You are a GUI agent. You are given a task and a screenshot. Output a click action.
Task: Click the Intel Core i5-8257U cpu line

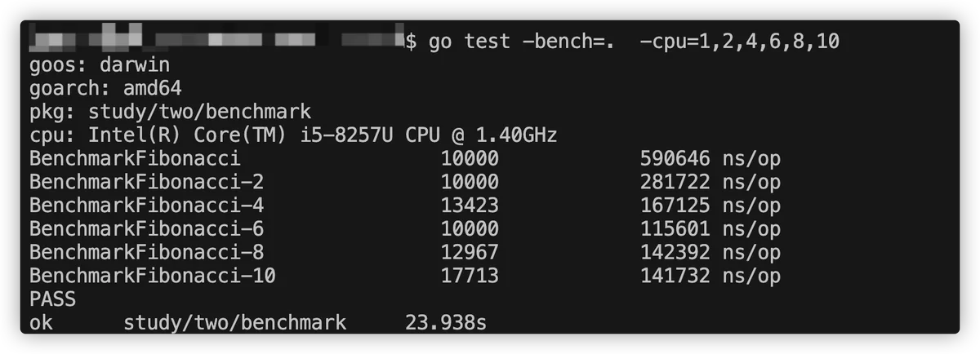[293, 135]
